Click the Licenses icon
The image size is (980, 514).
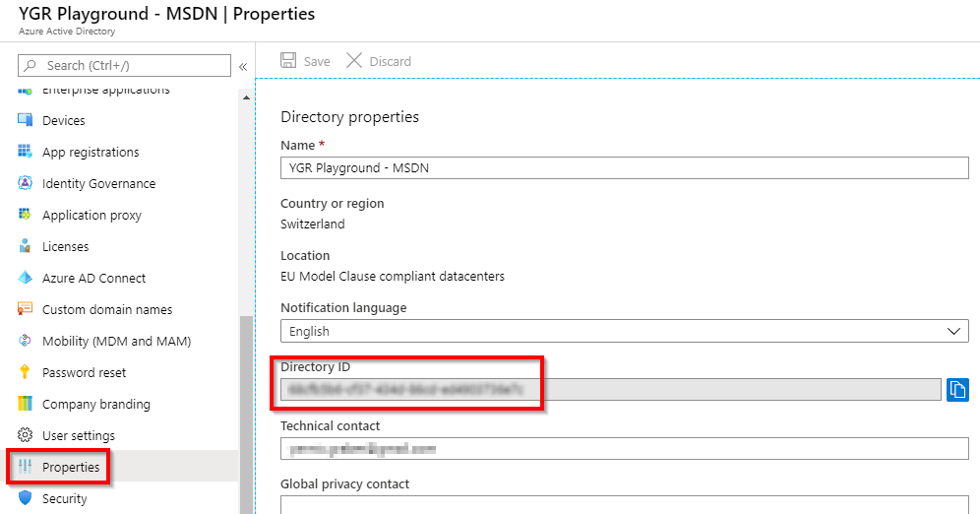(x=25, y=246)
